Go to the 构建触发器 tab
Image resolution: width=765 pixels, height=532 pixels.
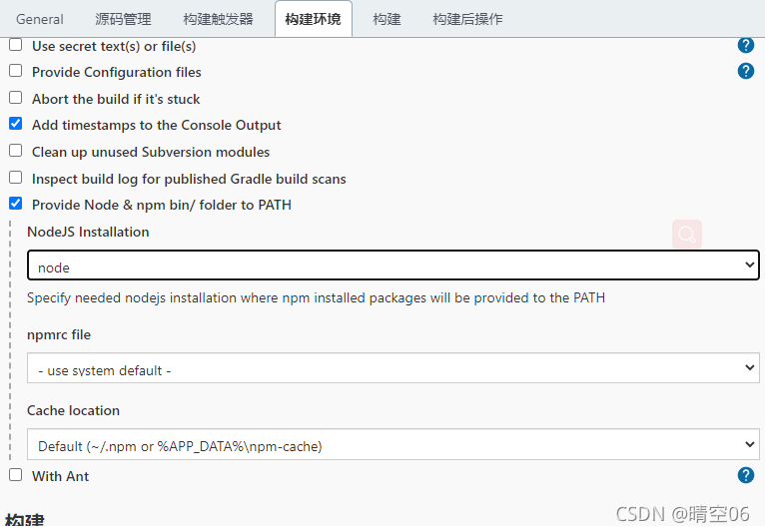[x=218, y=19]
